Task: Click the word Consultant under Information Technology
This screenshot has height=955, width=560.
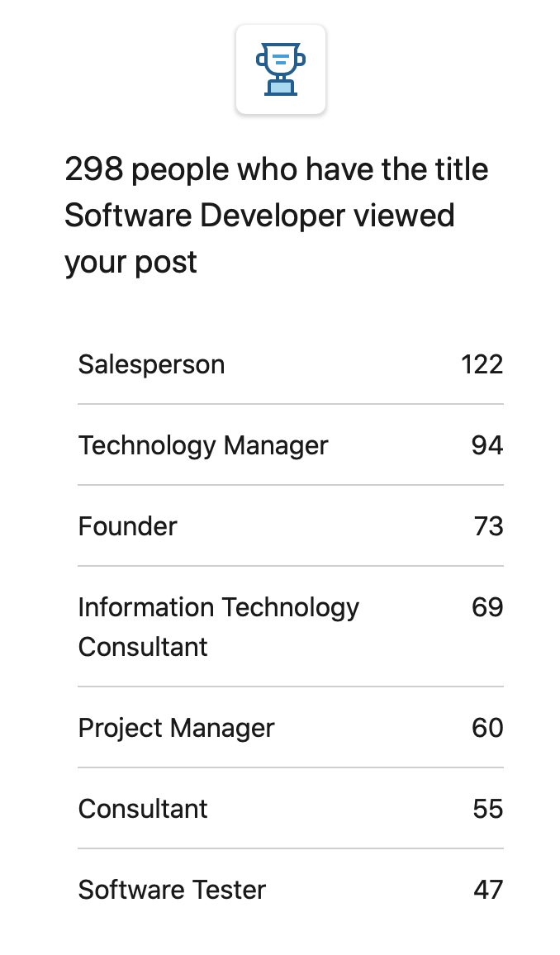Action: click(x=142, y=647)
